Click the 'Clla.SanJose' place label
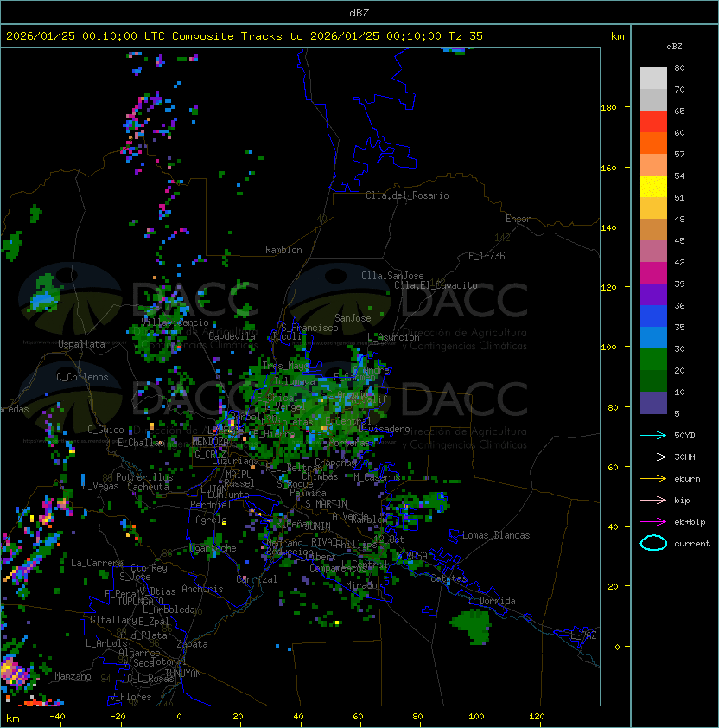719x728 pixels. point(392,276)
